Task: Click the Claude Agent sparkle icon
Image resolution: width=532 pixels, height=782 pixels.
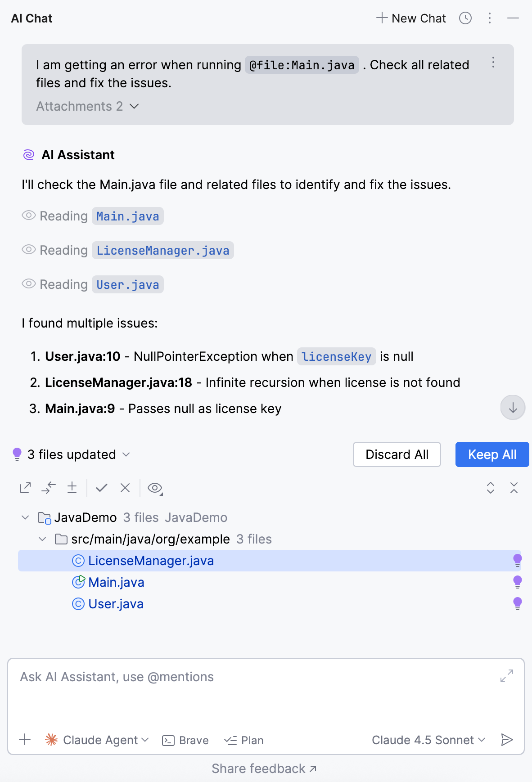Action: pyautogui.click(x=51, y=740)
